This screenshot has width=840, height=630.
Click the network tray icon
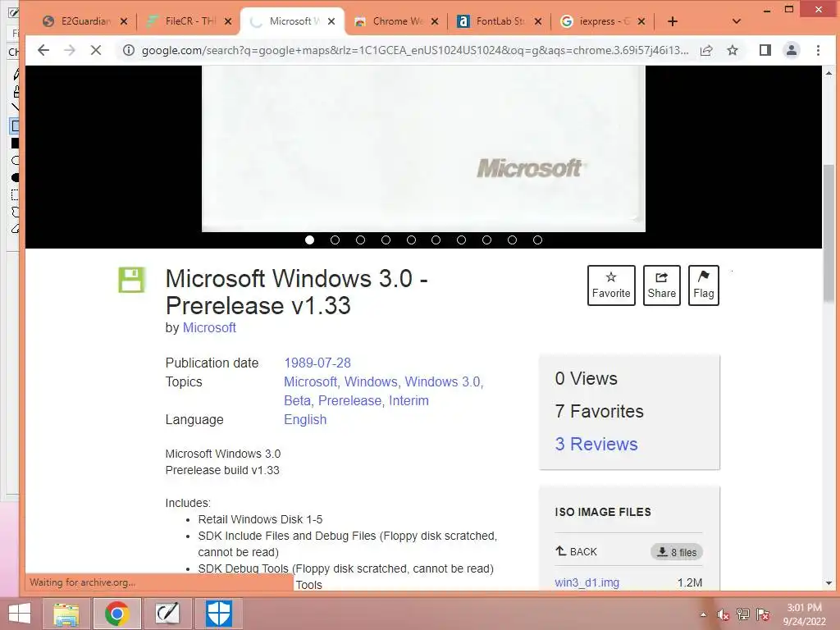(743, 614)
